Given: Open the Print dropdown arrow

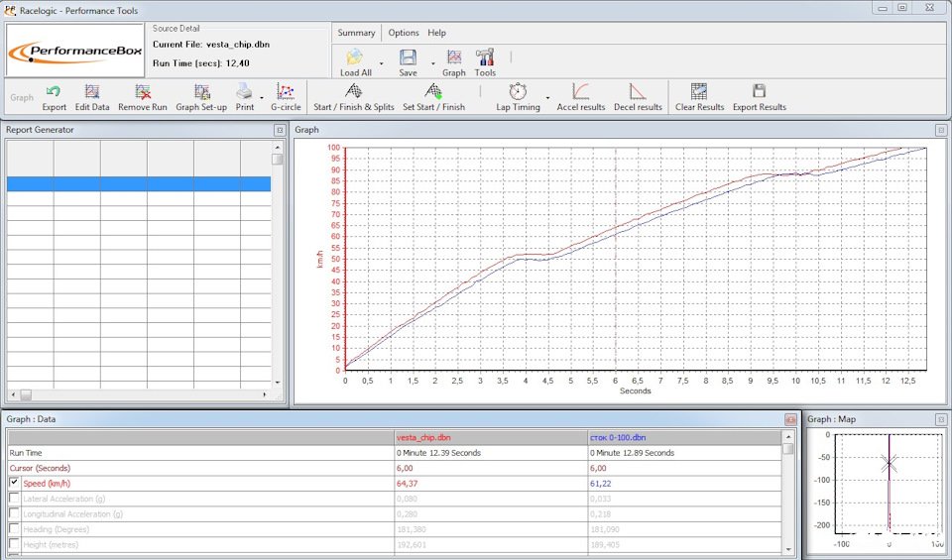Looking at the screenshot, I should (x=262, y=97).
